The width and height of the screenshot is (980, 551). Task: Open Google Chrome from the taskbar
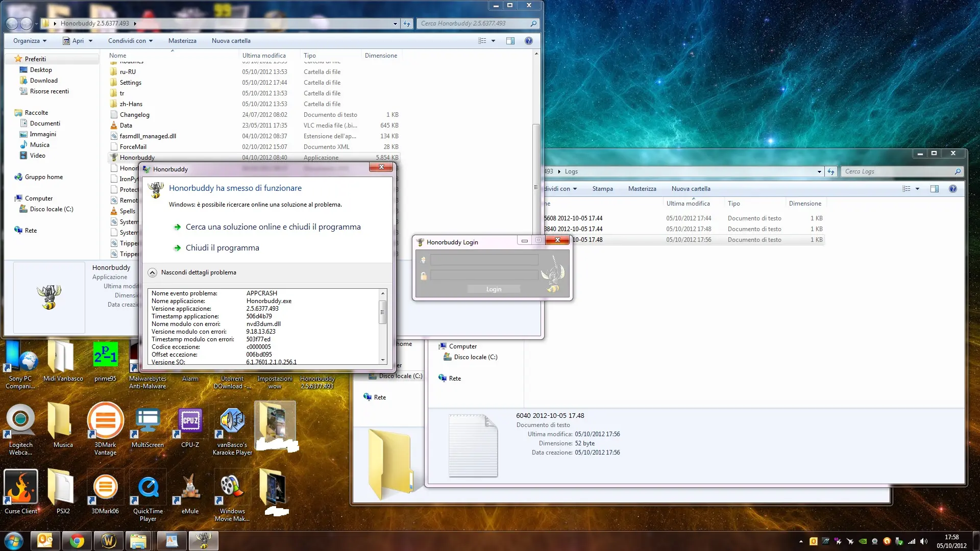[x=77, y=541]
